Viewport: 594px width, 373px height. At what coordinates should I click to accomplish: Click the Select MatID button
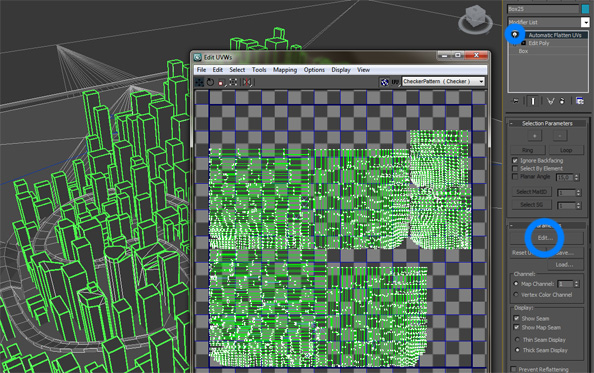click(x=531, y=192)
